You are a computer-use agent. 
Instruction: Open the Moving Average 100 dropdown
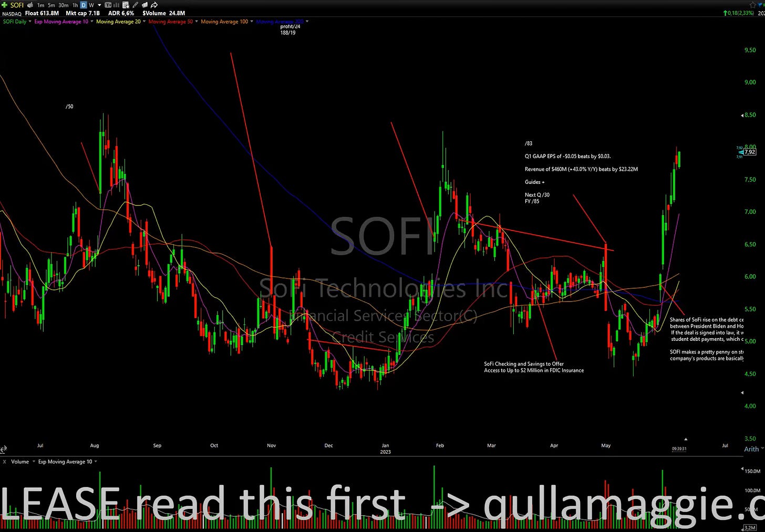click(252, 22)
